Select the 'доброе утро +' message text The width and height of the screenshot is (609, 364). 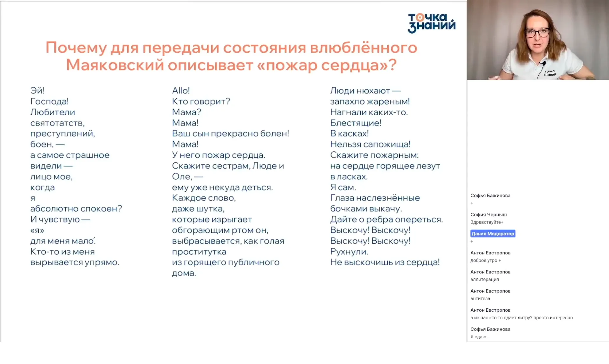486,260
